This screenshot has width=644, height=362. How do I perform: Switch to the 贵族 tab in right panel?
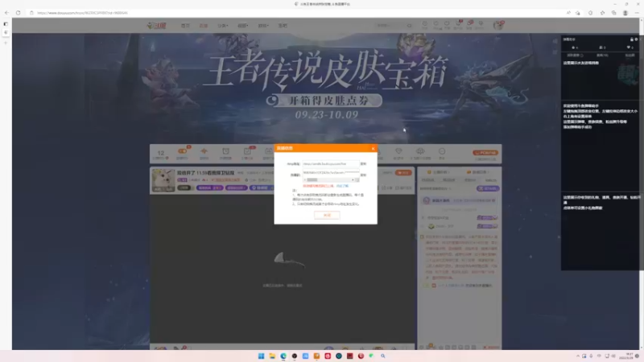tap(469, 180)
